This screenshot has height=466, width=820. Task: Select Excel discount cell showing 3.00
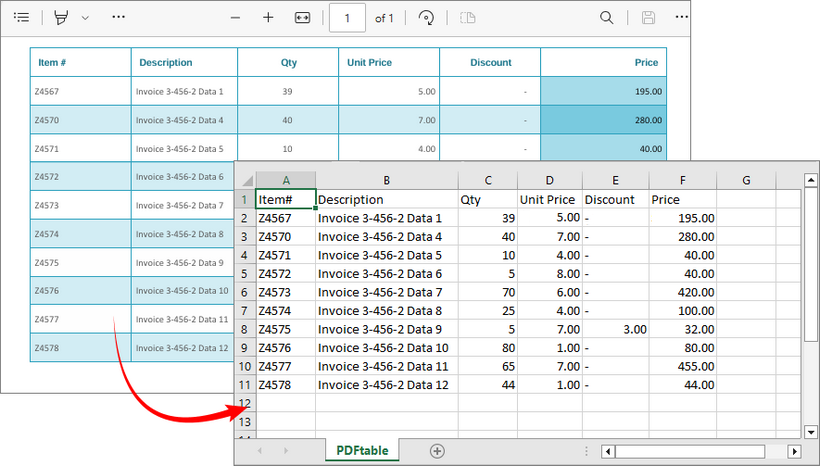pos(616,329)
